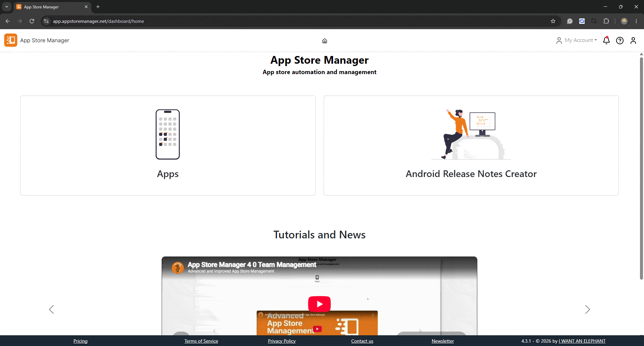Show next tutorial with right carousel arrow
The height and width of the screenshot is (346, 644).
tap(587, 309)
